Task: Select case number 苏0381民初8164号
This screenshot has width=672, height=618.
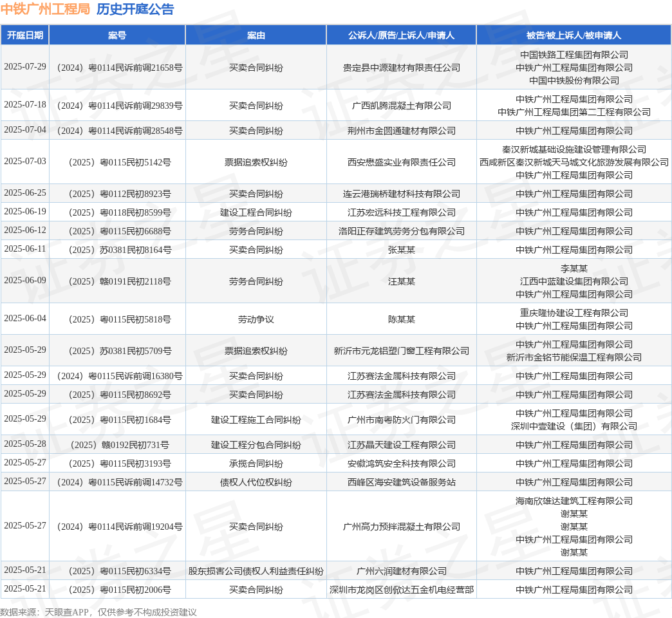Action: [120, 250]
